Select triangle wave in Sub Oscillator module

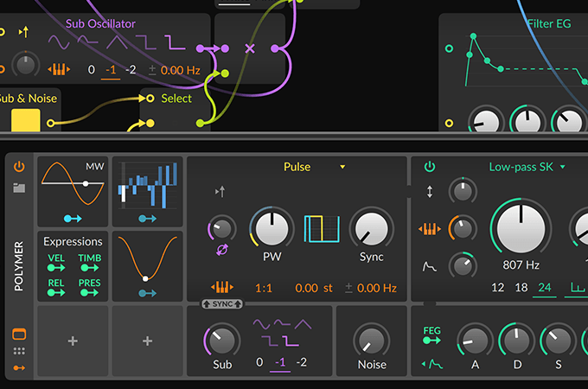tap(117, 42)
